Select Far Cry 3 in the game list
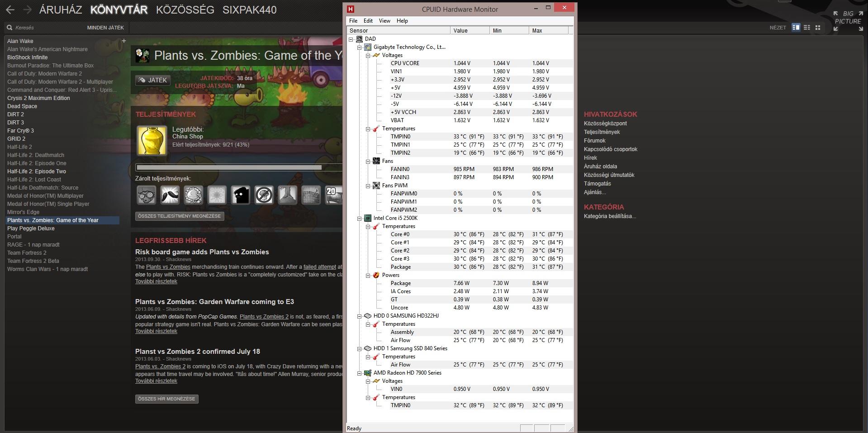The height and width of the screenshot is (433, 868). pyautogui.click(x=20, y=131)
